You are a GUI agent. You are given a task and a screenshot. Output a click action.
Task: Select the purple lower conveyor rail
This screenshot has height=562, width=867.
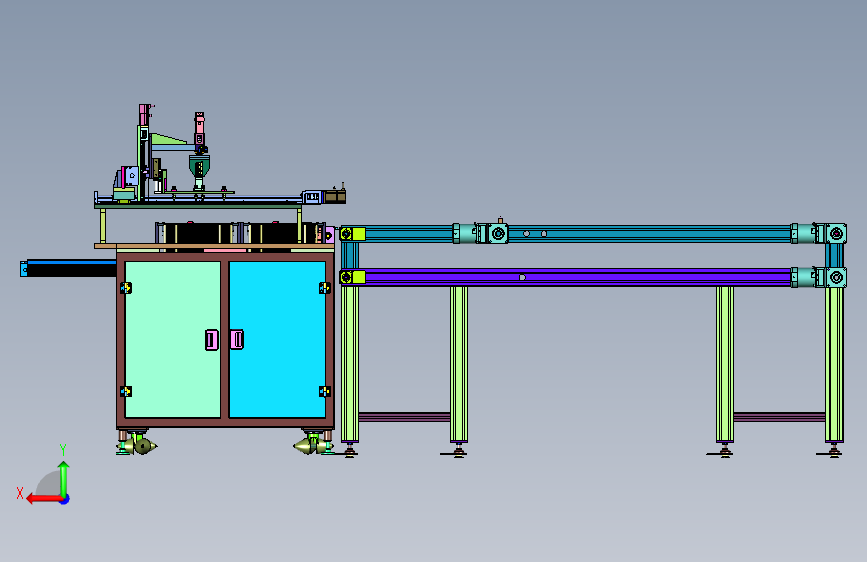[578, 277]
